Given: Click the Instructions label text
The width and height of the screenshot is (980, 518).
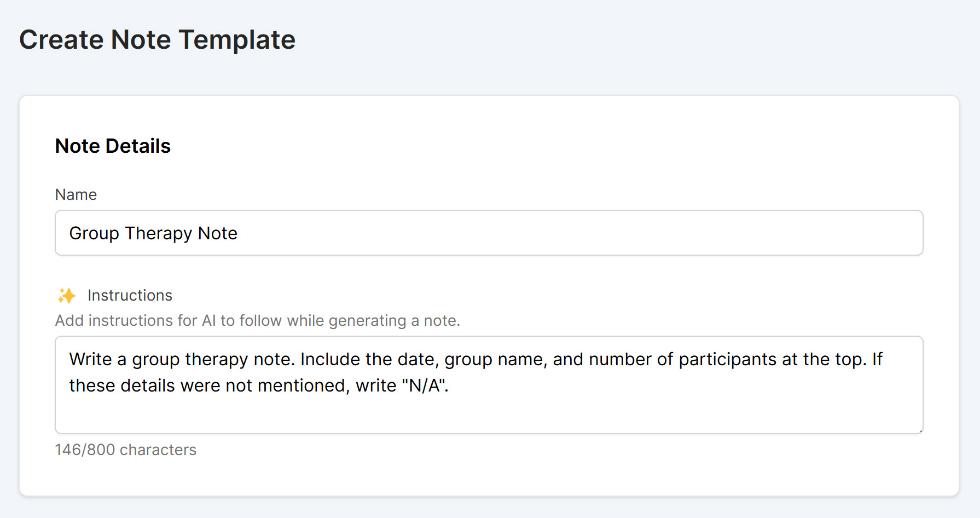Looking at the screenshot, I should coord(130,295).
